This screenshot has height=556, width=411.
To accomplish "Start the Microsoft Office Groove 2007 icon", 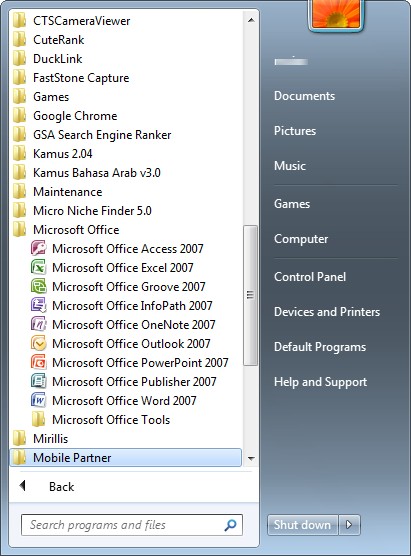I will pyautogui.click(x=38, y=286).
